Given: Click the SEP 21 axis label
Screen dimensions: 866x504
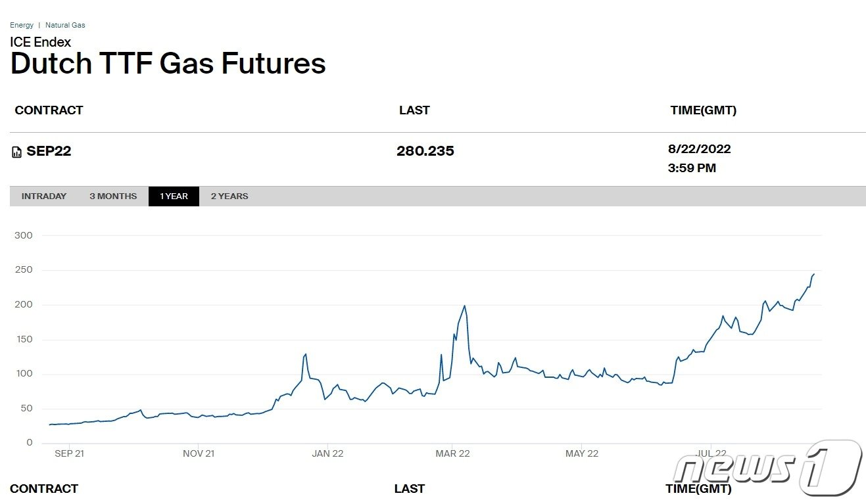Looking at the screenshot, I should tap(69, 453).
